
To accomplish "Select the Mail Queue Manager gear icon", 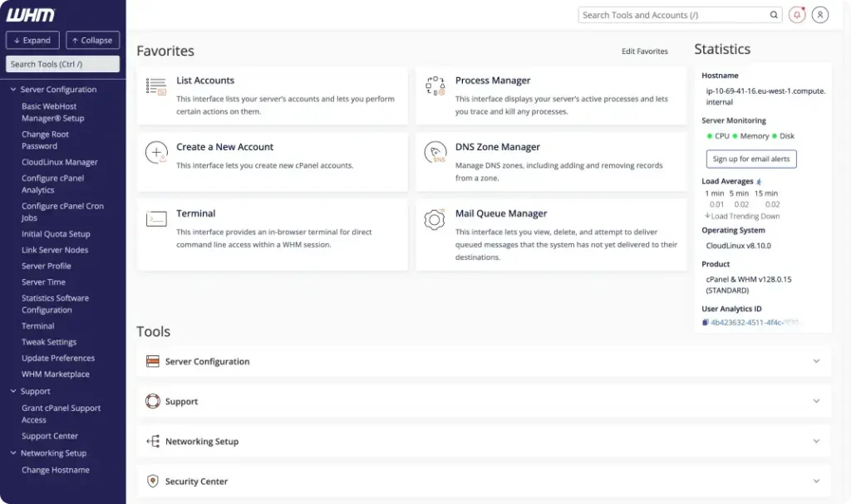I will pyautogui.click(x=434, y=219).
